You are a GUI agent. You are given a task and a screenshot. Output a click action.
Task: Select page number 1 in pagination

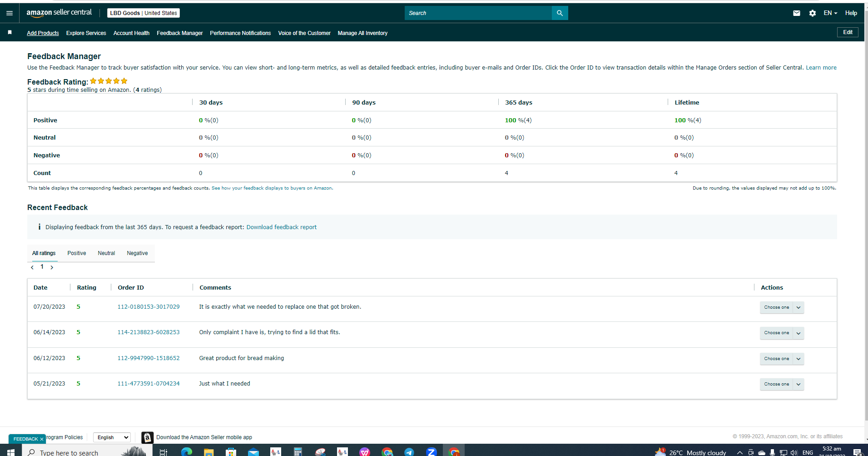(x=42, y=267)
